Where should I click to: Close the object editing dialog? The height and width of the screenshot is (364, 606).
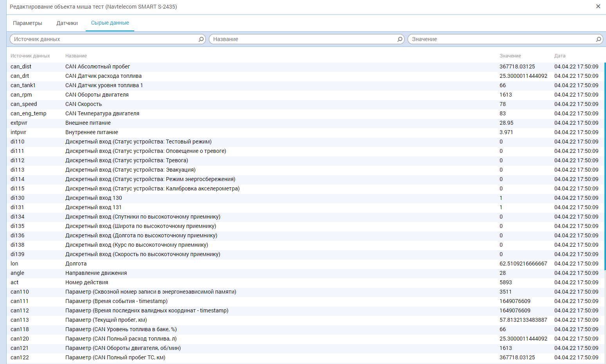(598, 6)
